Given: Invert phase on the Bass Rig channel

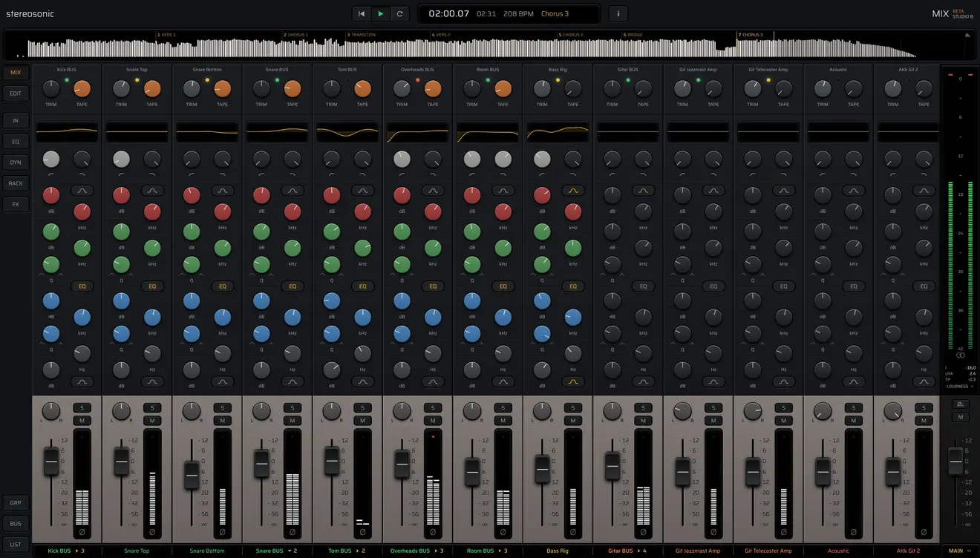Looking at the screenshot, I should coord(573,531).
